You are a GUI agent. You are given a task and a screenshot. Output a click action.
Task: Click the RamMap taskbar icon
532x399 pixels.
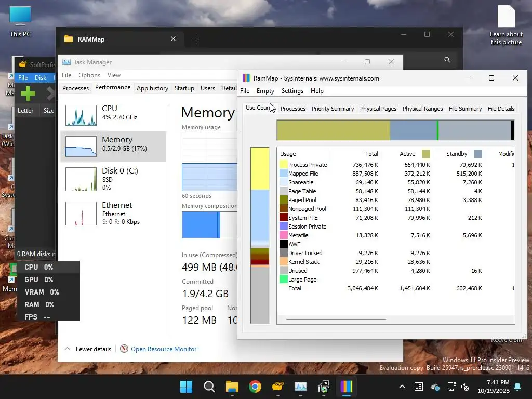(347, 387)
